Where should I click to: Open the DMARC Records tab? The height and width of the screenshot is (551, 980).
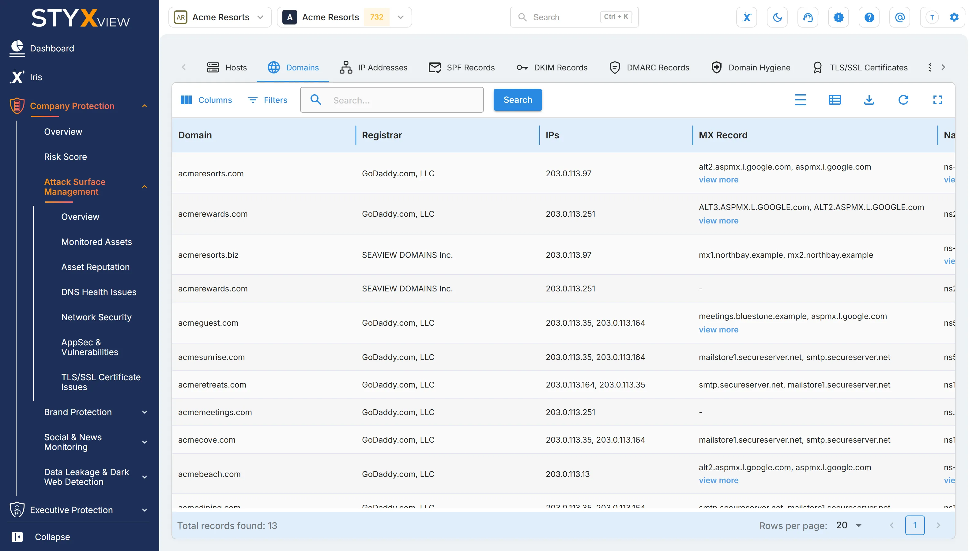(649, 67)
